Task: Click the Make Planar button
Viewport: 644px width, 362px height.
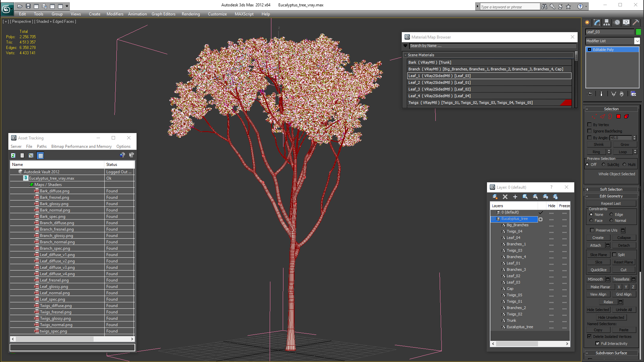Action: (x=600, y=287)
